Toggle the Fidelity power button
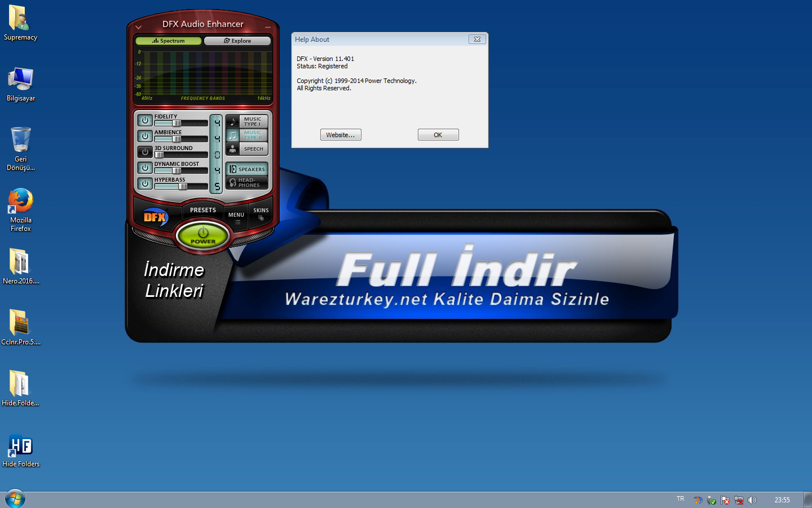Image resolution: width=812 pixels, height=508 pixels. click(145, 120)
